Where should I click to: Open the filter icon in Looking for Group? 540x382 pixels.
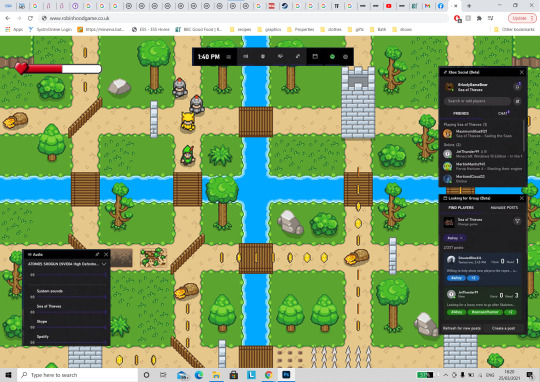tap(517, 221)
